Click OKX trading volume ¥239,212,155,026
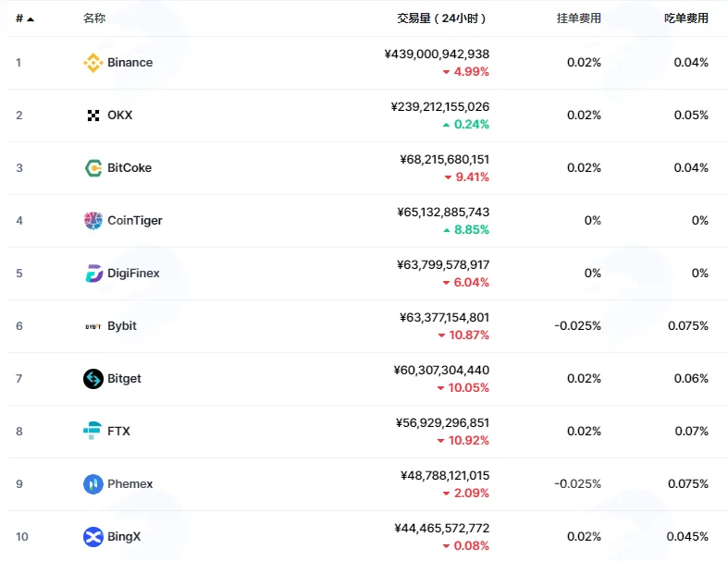728x561 pixels. coord(440,106)
